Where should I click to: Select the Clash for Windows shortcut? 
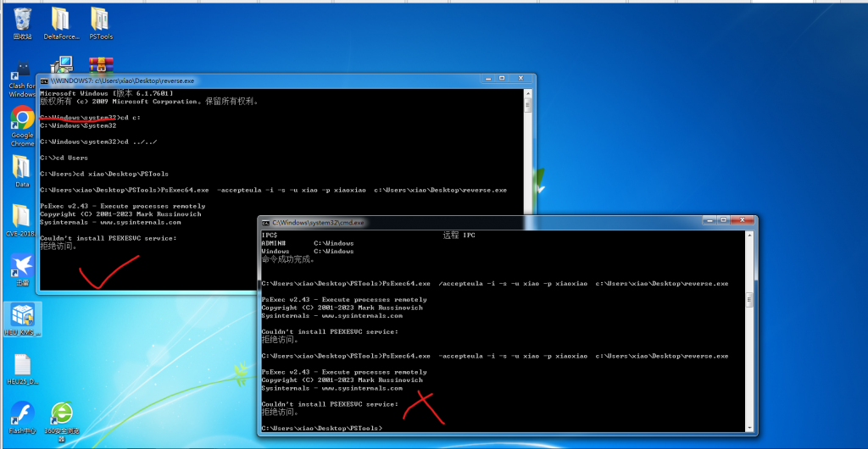(x=22, y=79)
